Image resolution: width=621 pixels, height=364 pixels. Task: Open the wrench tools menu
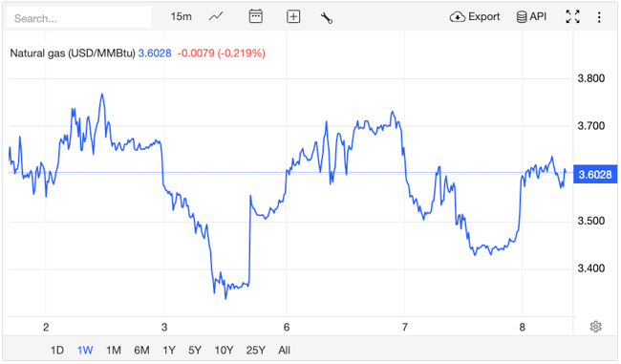tap(327, 17)
